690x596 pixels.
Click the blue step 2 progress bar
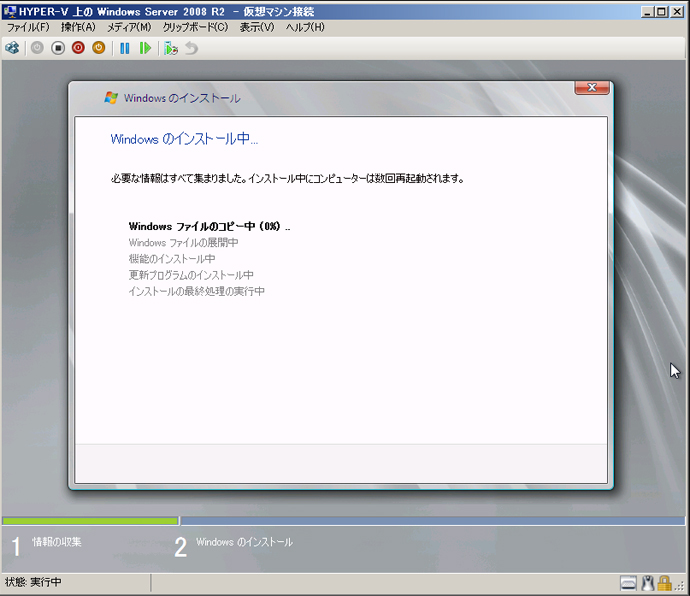tap(433, 521)
